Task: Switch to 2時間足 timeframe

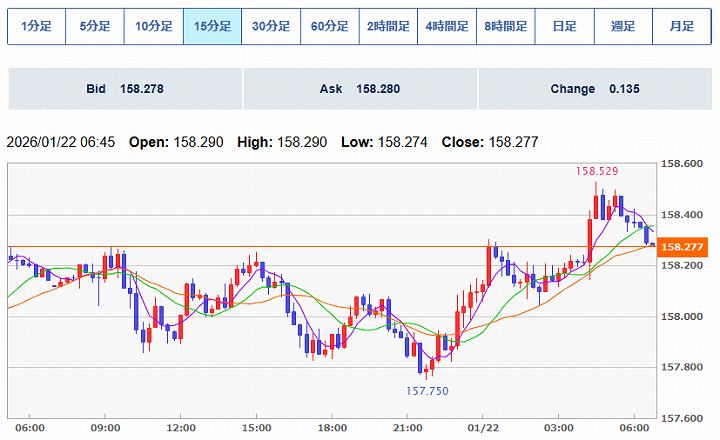Action: pos(388,27)
